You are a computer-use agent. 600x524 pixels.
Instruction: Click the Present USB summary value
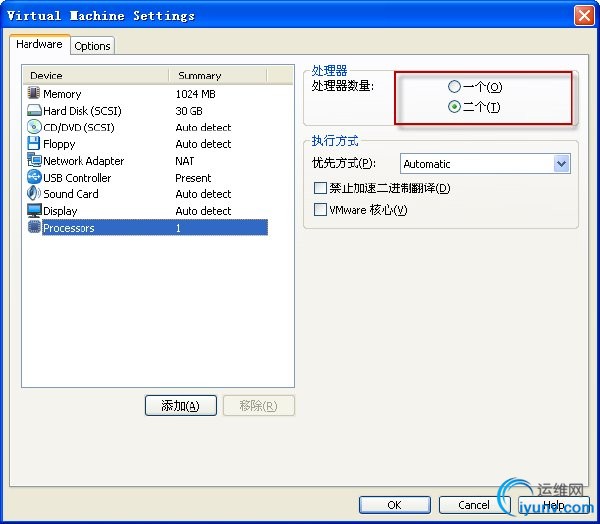pyautogui.click(x=193, y=178)
